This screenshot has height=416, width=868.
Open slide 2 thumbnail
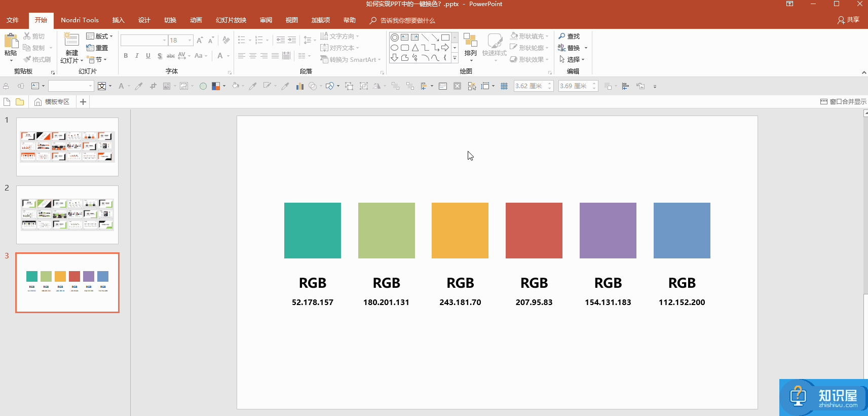coord(67,215)
